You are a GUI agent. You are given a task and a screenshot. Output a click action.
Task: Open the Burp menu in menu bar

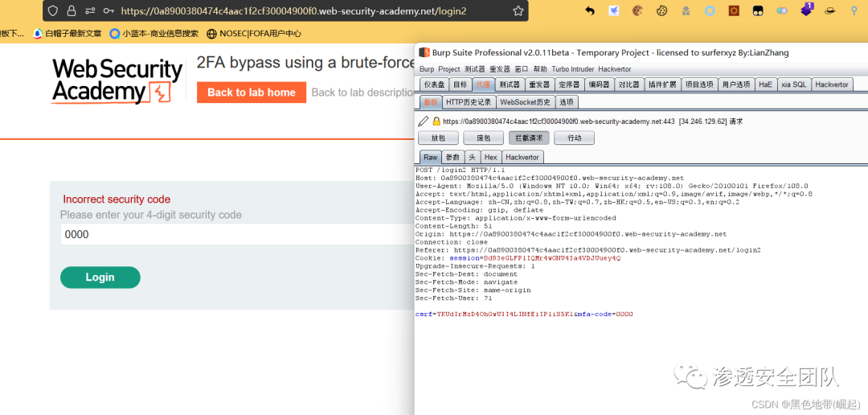point(427,69)
